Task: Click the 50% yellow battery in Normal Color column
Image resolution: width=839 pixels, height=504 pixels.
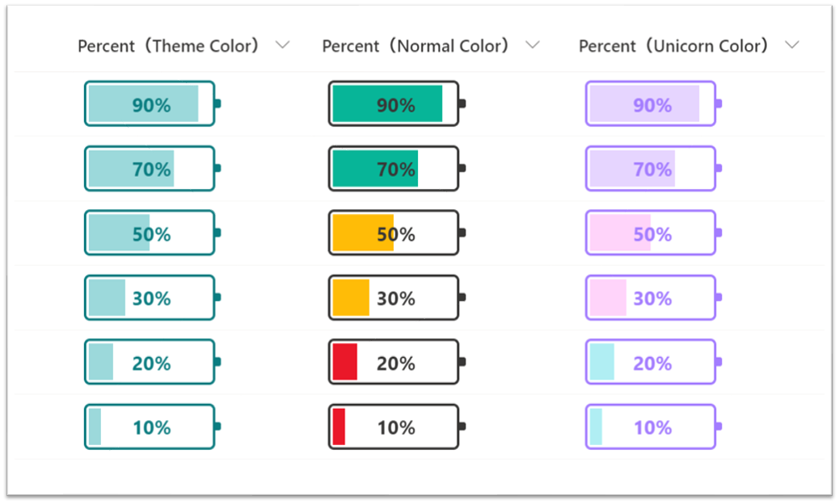Action: pyautogui.click(x=394, y=233)
